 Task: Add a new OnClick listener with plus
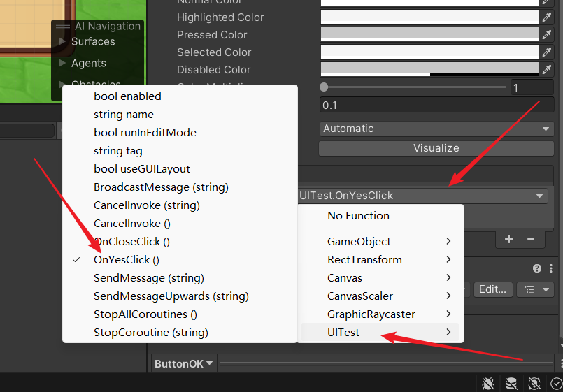point(509,239)
